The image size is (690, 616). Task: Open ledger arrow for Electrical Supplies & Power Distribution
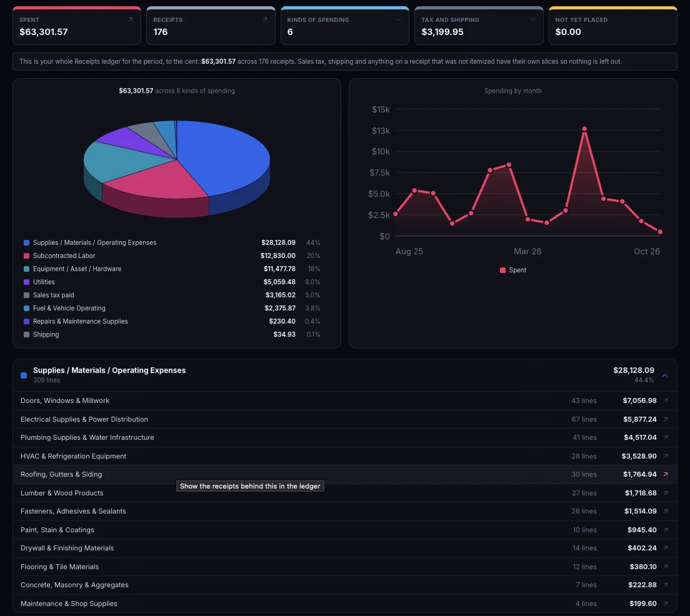tap(666, 419)
